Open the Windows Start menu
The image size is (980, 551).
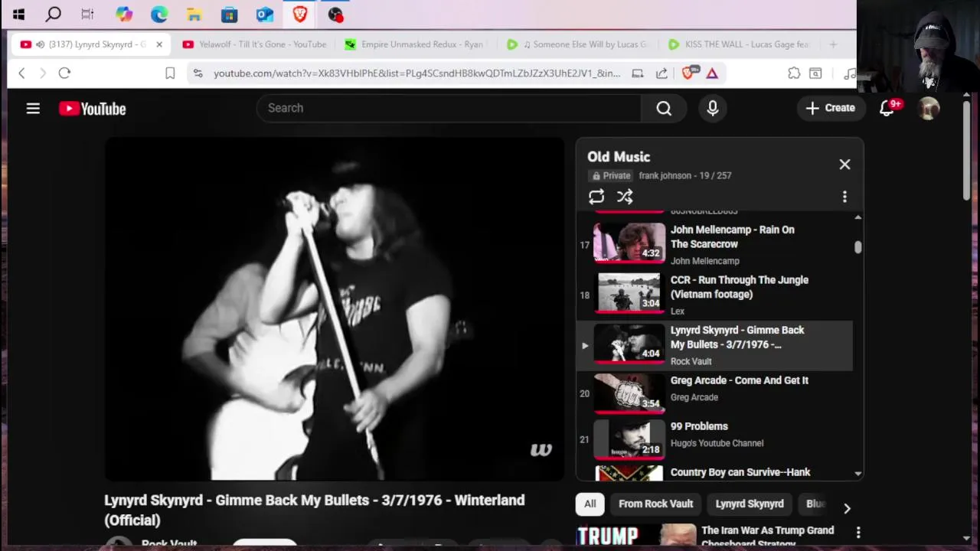click(x=18, y=14)
